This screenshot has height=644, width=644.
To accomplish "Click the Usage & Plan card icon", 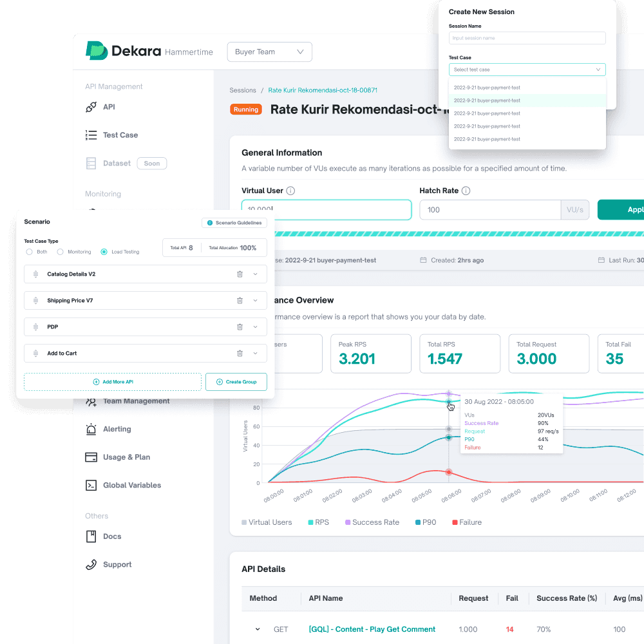I will click(91, 457).
